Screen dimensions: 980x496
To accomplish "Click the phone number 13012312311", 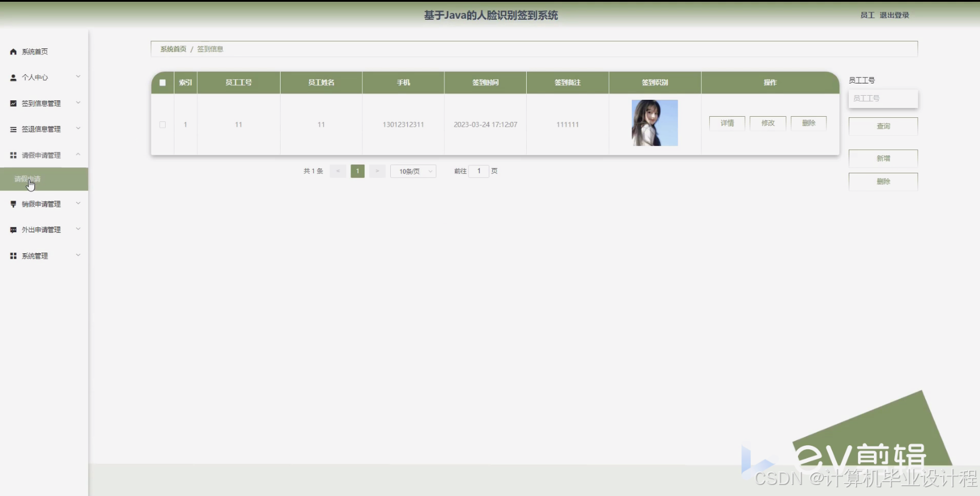I will coord(403,125).
